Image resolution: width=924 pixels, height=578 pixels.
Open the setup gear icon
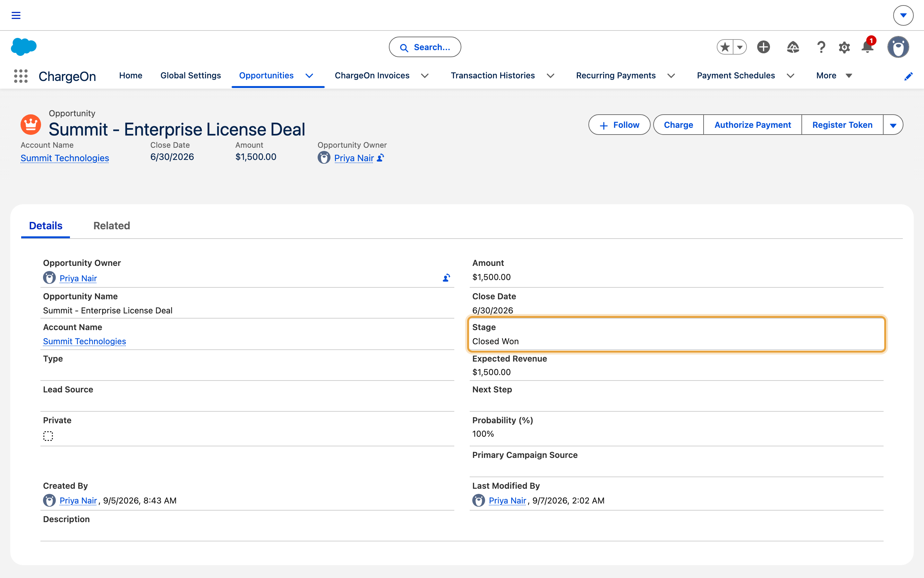coord(844,47)
